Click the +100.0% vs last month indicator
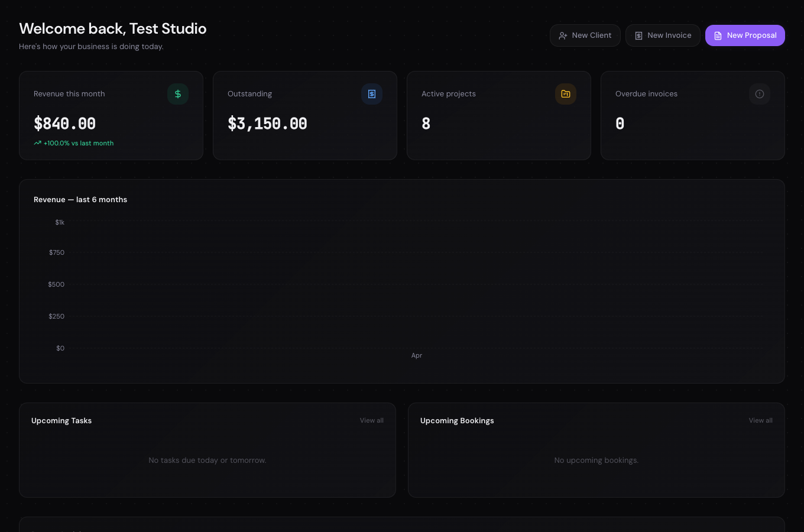The height and width of the screenshot is (532, 804). pyautogui.click(x=78, y=143)
